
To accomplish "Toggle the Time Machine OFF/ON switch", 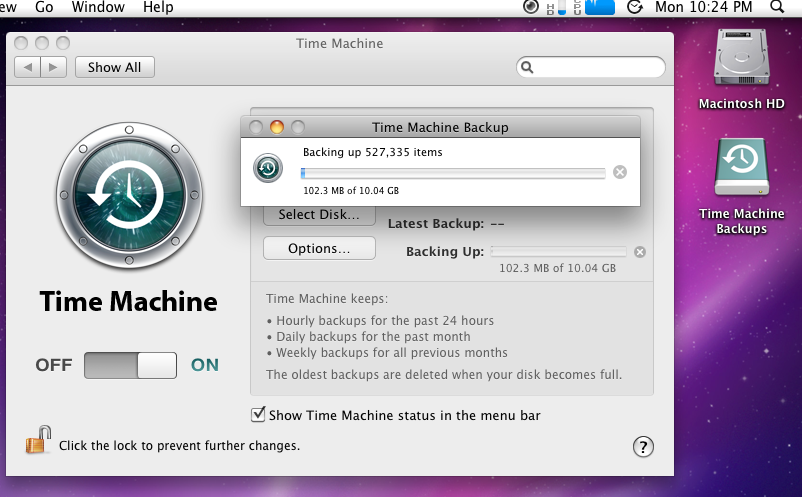I will click(130, 365).
